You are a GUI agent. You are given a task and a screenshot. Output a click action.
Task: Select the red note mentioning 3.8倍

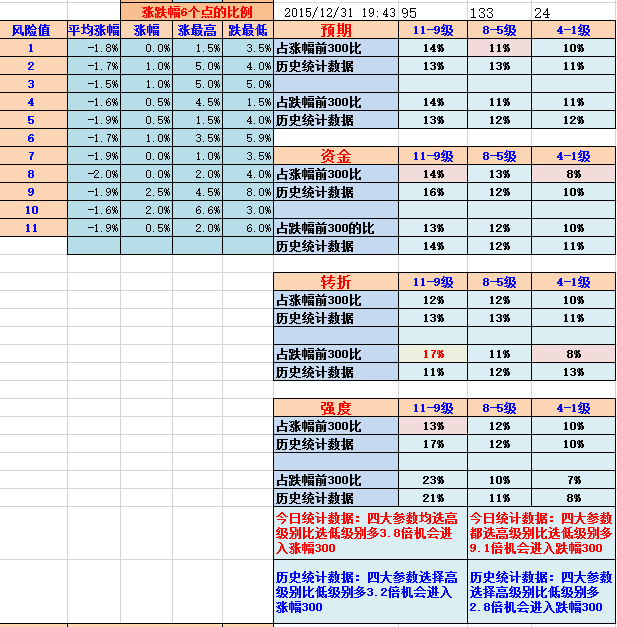370,533
